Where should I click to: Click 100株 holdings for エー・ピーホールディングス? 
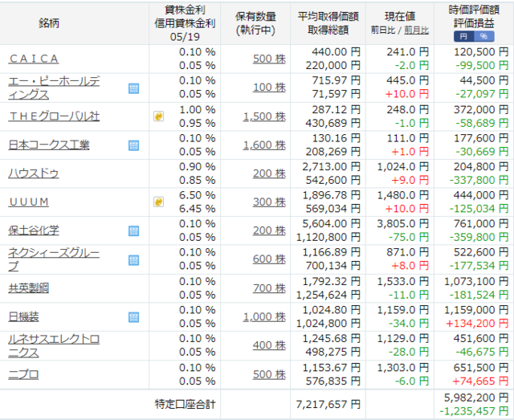pos(269,88)
